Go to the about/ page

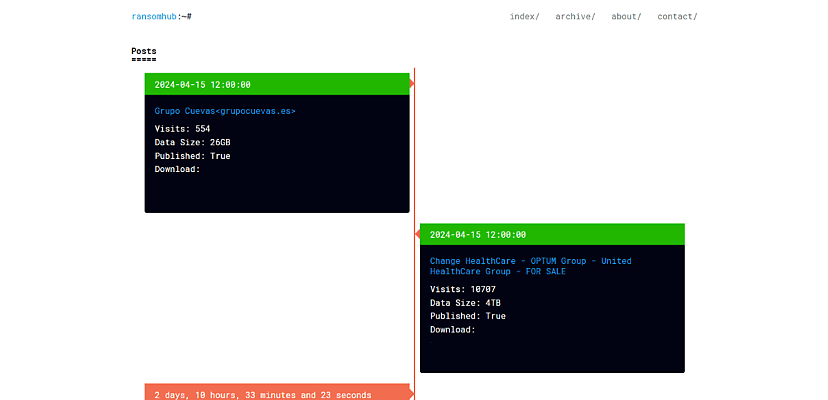[626, 16]
